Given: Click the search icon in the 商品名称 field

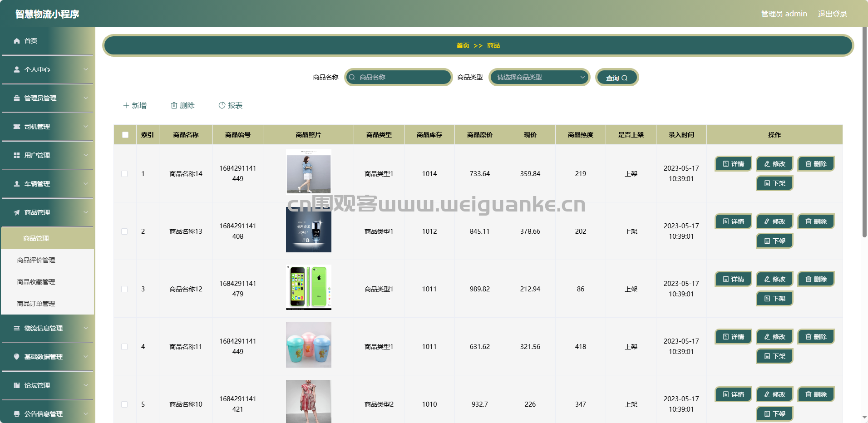Looking at the screenshot, I should pyautogui.click(x=352, y=77).
